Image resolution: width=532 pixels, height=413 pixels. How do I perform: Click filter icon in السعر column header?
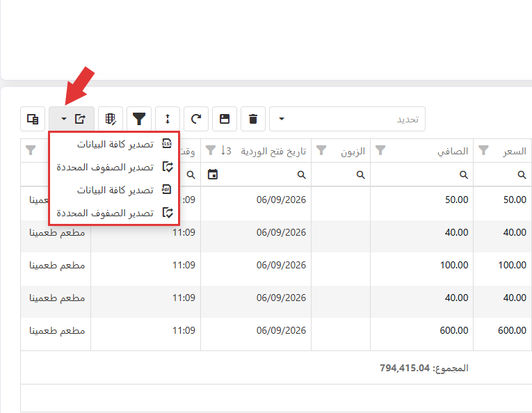483,150
